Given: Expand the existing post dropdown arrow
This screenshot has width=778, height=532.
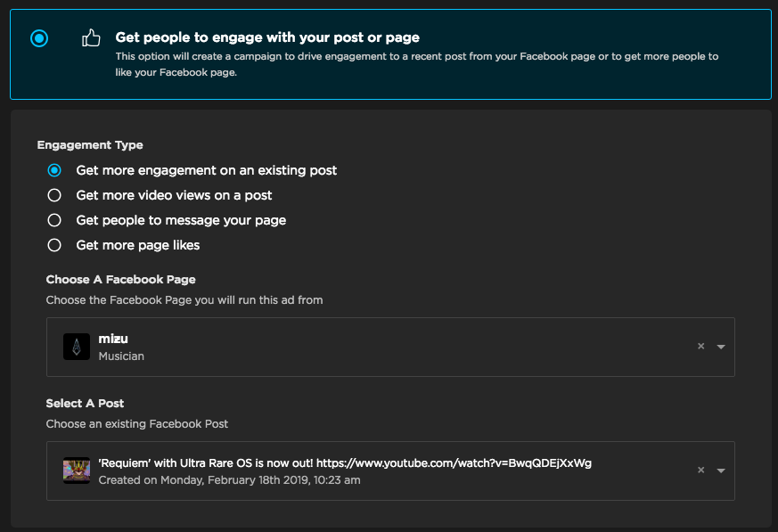Looking at the screenshot, I should (721, 471).
